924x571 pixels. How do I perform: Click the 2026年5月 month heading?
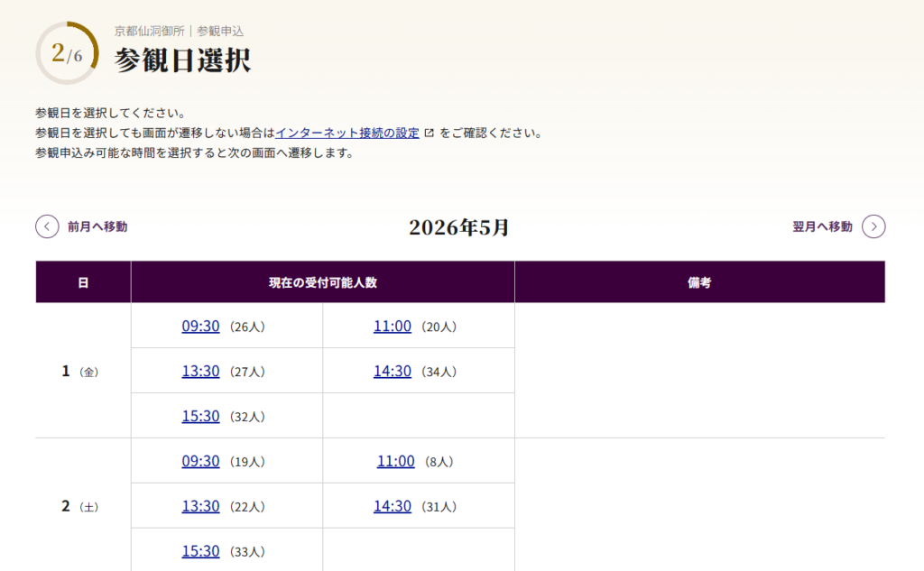pos(459,227)
